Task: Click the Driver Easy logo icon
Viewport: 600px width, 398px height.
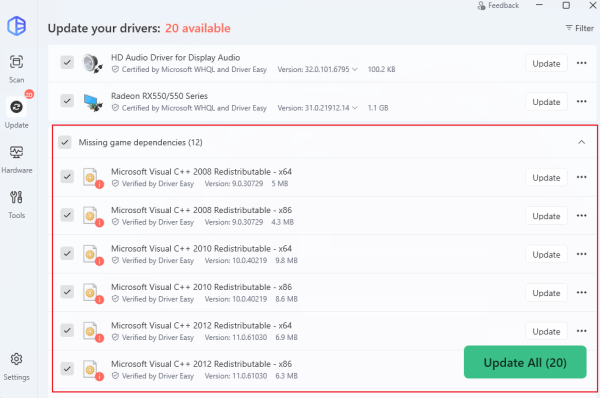Action: click(x=16, y=26)
